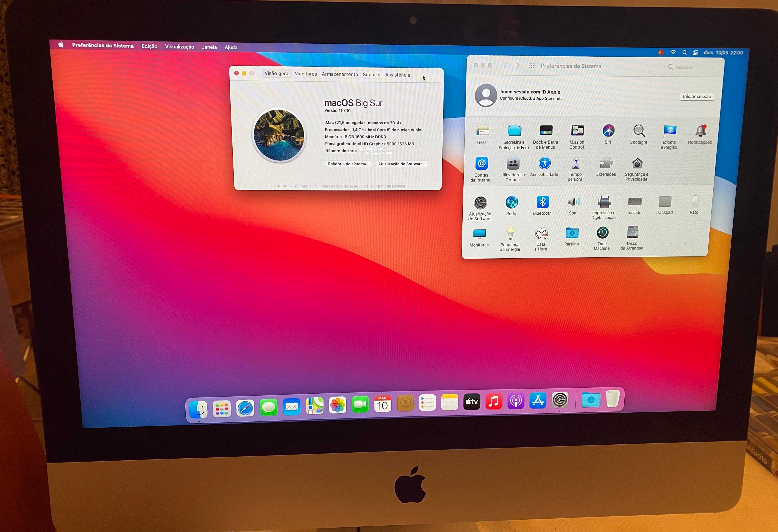
Task: Open Preferências do Sistema menu
Action: (x=103, y=46)
